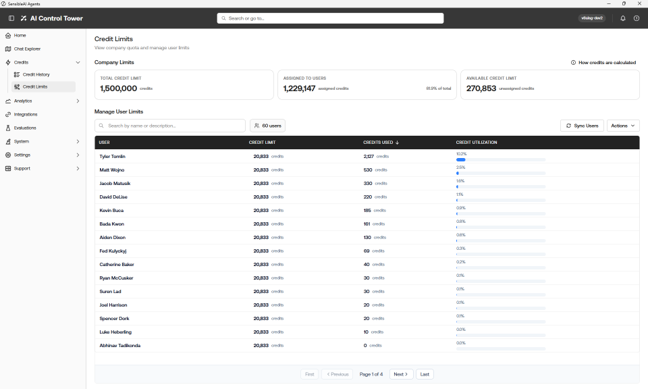Screen dimensions: 648x389
Task: Open Integrations page
Action: tap(26, 115)
